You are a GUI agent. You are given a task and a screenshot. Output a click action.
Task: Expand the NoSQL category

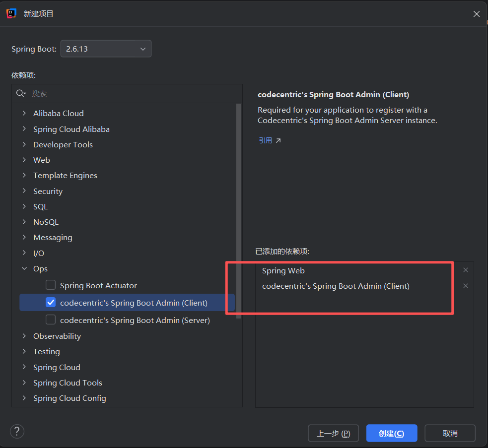[x=24, y=222]
